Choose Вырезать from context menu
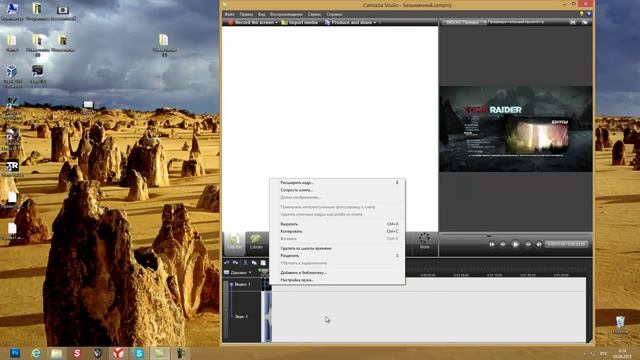The image size is (640, 360). [338, 224]
